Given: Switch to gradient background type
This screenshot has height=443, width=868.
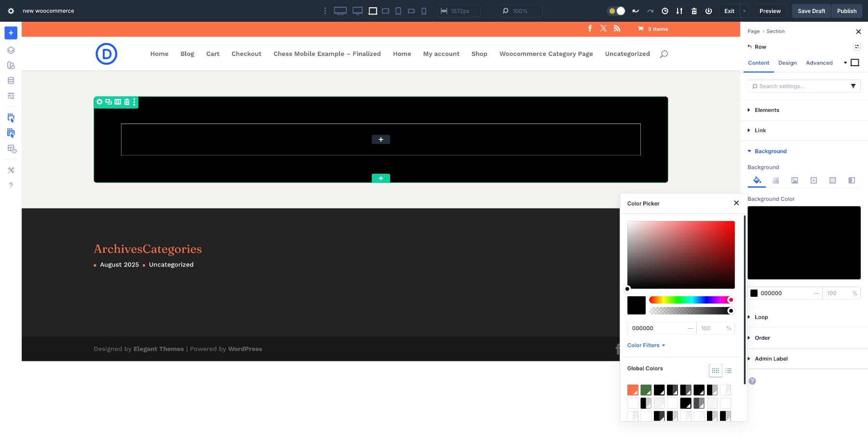Looking at the screenshot, I should point(776,180).
